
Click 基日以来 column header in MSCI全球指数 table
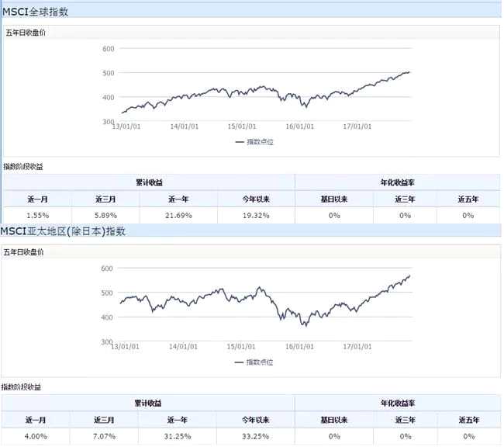[334, 199]
